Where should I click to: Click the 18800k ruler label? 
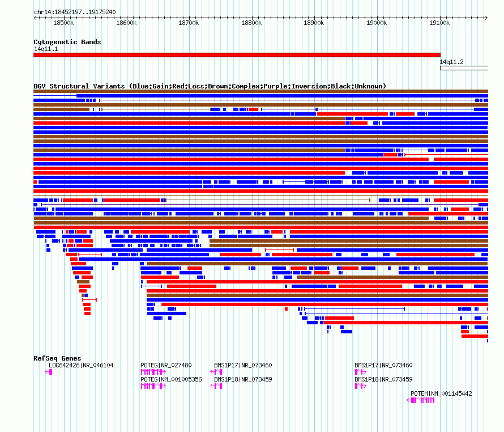tap(251, 23)
